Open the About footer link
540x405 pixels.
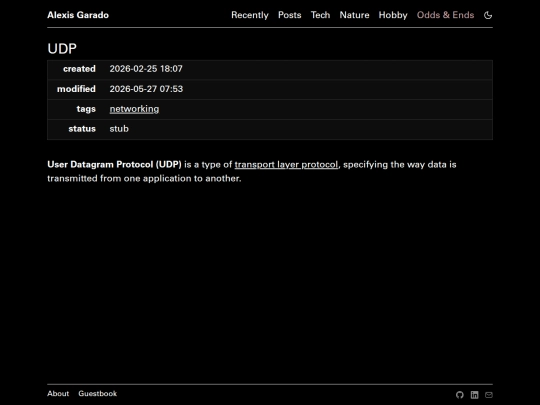(x=58, y=393)
